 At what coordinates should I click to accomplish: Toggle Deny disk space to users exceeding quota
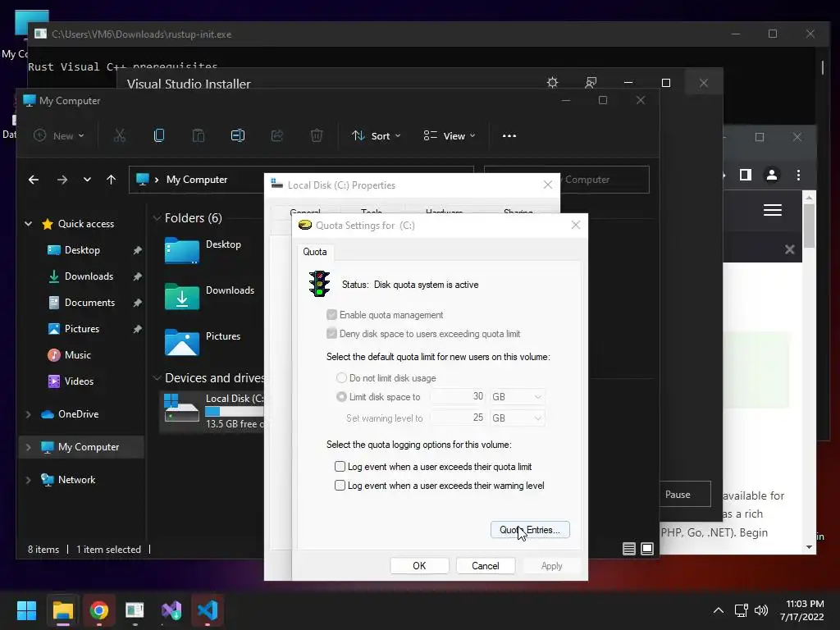pyautogui.click(x=331, y=333)
